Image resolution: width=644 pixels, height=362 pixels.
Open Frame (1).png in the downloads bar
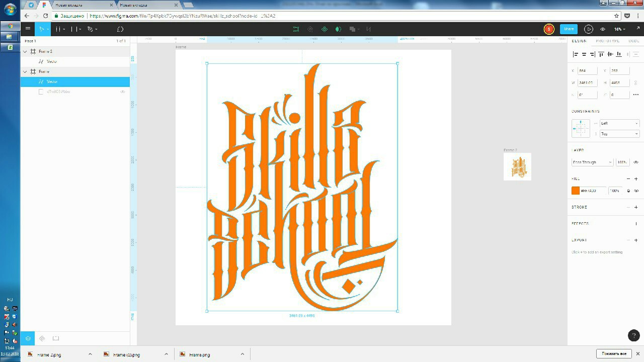[x=127, y=354]
